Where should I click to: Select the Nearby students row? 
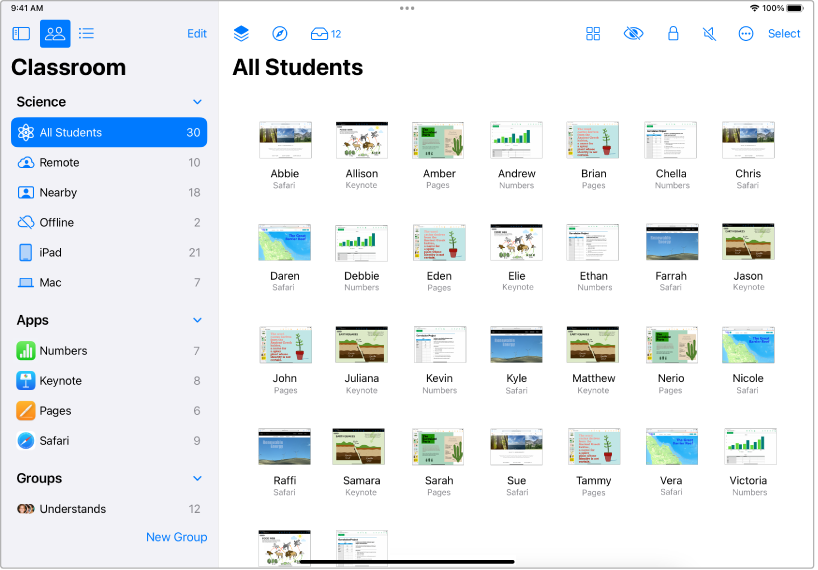pyautogui.click(x=109, y=192)
